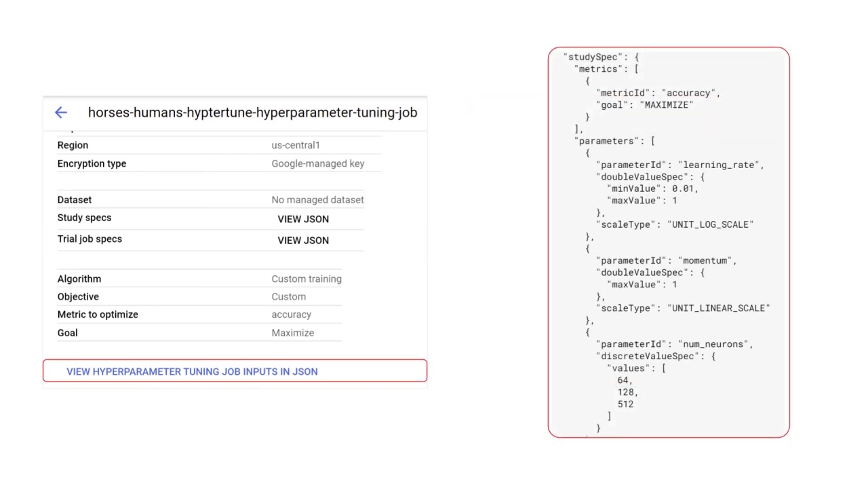Open VIEW JSON for Trial job specs
This screenshot has height=488, width=868.
[x=303, y=240]
